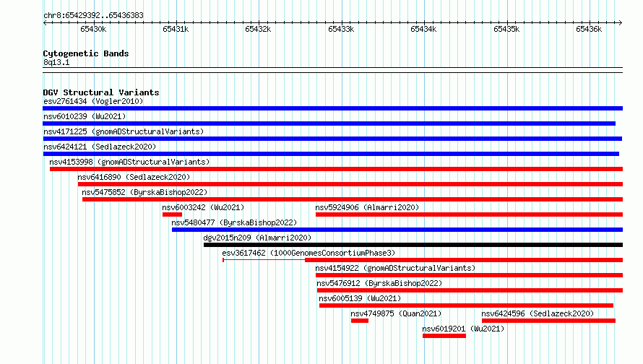643x364 pixels.
Task: Click nsv5480477 (ByrskaBishop2022) label
Action: coord(234,222)
